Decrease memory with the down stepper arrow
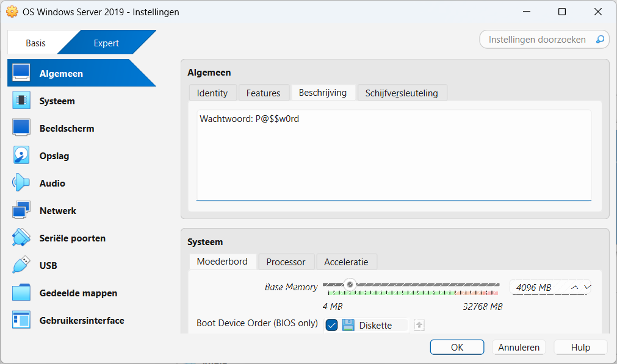617x364 pixels. (x=587, y=287)
